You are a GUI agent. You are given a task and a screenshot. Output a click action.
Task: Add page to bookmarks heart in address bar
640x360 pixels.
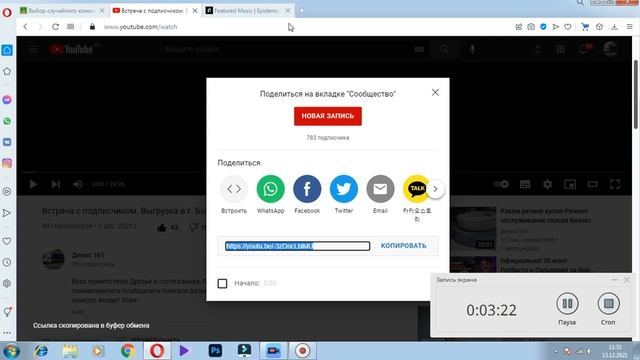[568, 27]
